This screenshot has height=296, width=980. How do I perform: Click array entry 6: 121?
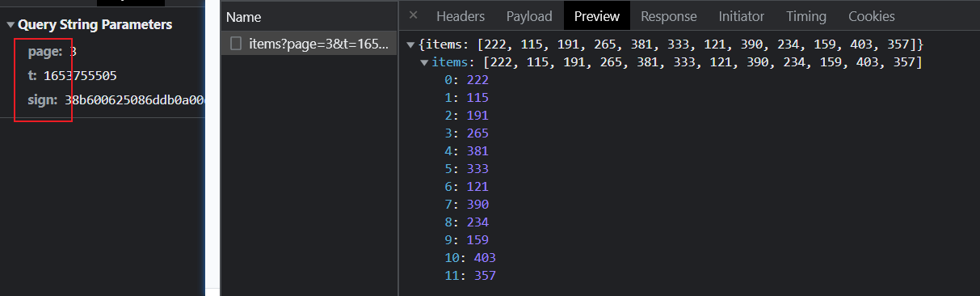click(x=466, y=187)
